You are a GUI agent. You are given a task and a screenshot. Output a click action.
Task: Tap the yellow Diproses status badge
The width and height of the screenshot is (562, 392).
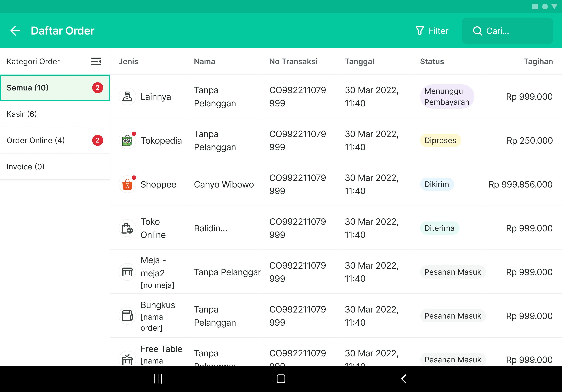440,141
